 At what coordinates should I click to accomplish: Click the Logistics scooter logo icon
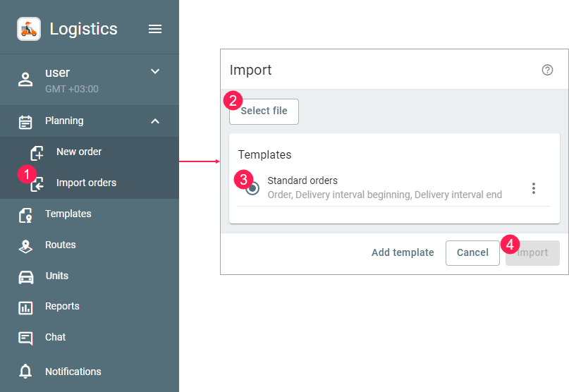click(29, 29)
